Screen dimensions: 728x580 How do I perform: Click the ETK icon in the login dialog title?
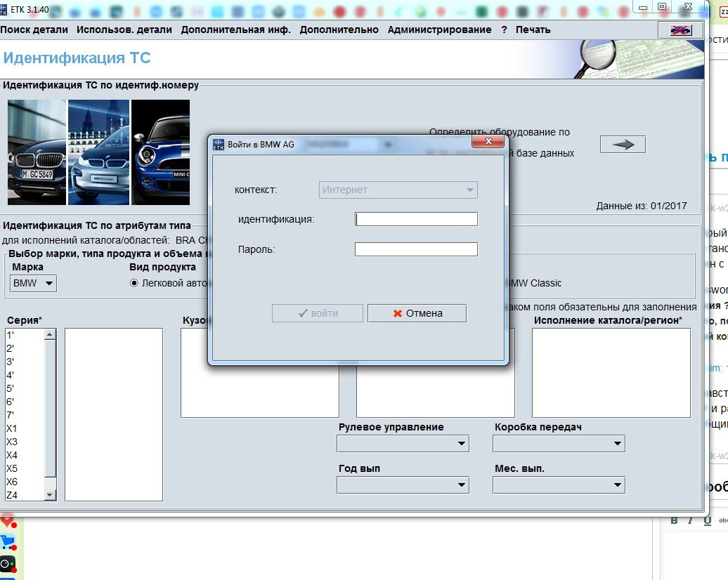219,145
